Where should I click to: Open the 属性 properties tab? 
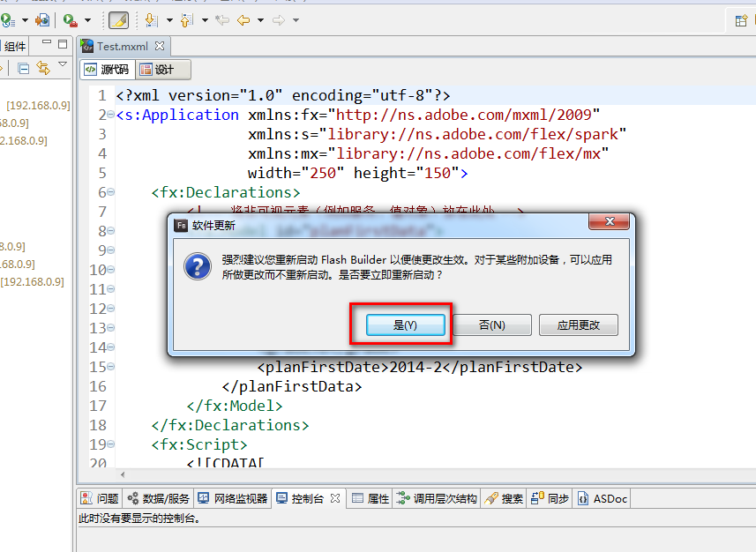point(371,498)
